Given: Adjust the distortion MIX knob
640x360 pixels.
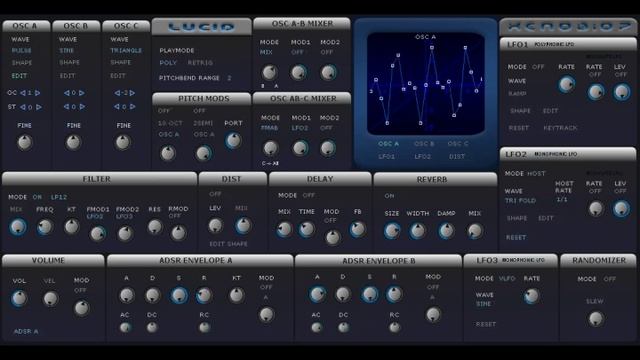Looking at the screenshot, I should [x=243, y=225].
